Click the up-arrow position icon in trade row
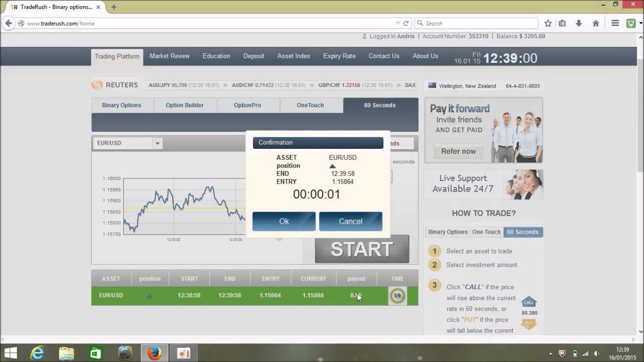This screenshot has width=644, height=362. 149,296
